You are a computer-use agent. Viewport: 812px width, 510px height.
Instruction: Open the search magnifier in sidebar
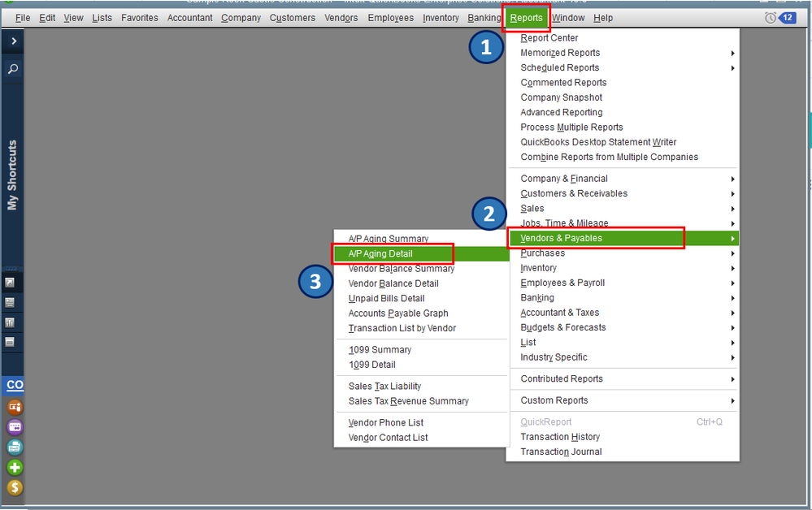(x=13, y=68)
